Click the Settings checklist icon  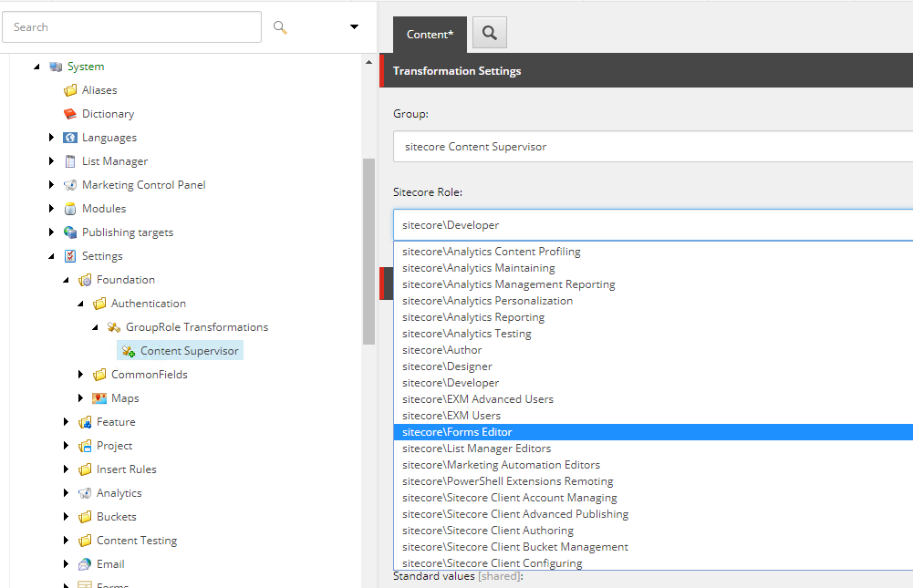70,256
